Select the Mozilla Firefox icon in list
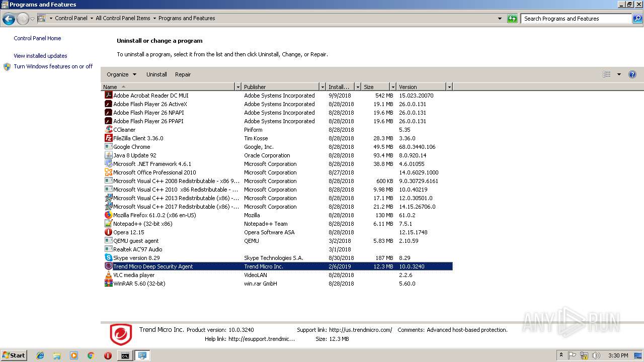The image size is (644, 362). pos(108,215)
